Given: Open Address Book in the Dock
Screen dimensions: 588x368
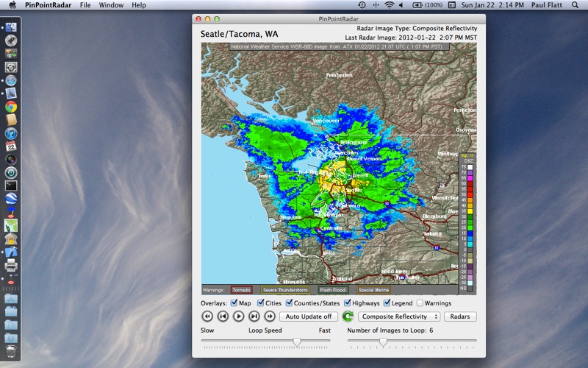Looking at the screenshot, I should click(11, 120).
